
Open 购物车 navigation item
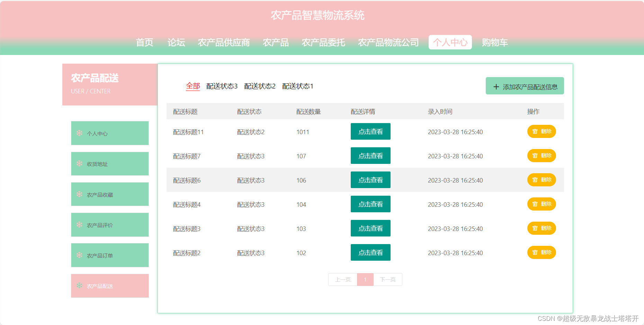(x=495, y=43)
